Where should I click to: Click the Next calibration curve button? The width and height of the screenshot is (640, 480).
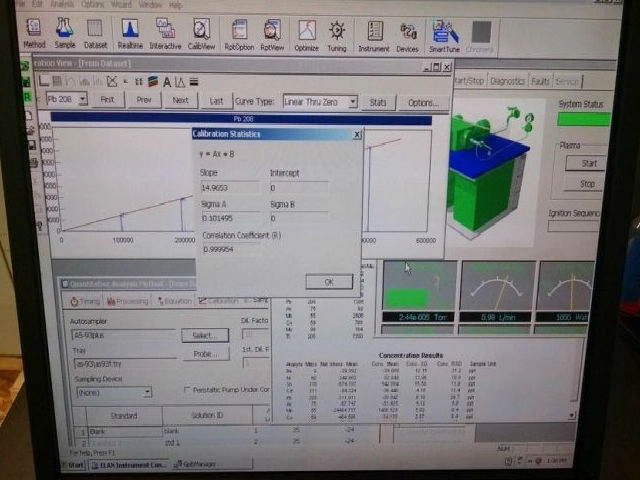point(180,100)
